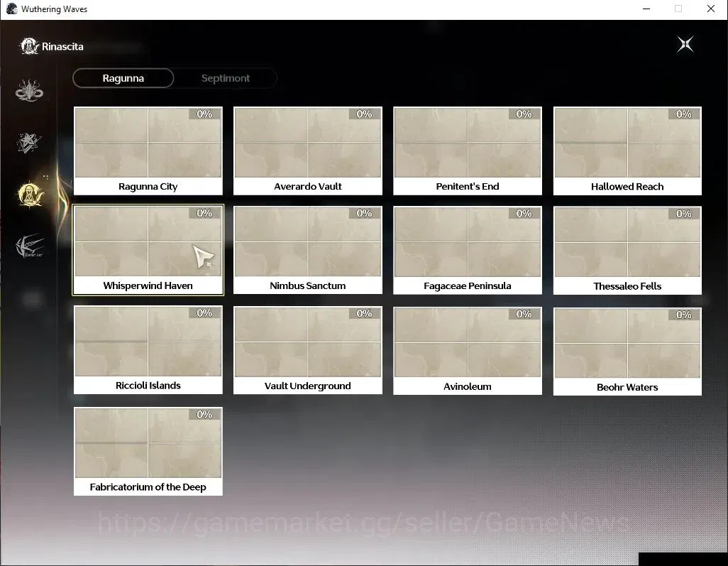Click the Rinascita region title text
This screenshot has height=566, width=728.
62,46
